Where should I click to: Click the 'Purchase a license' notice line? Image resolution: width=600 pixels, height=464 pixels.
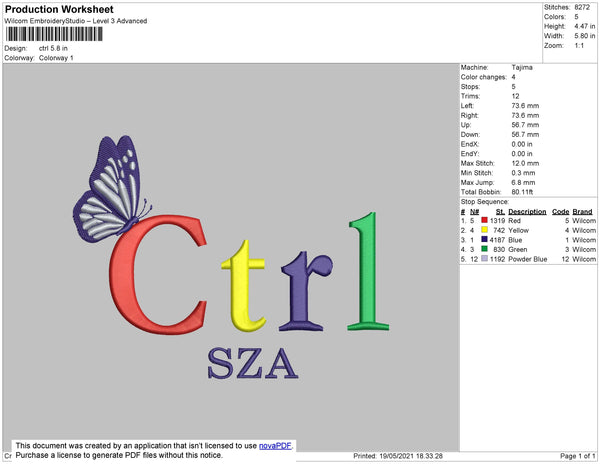click(x=119, y=455)
